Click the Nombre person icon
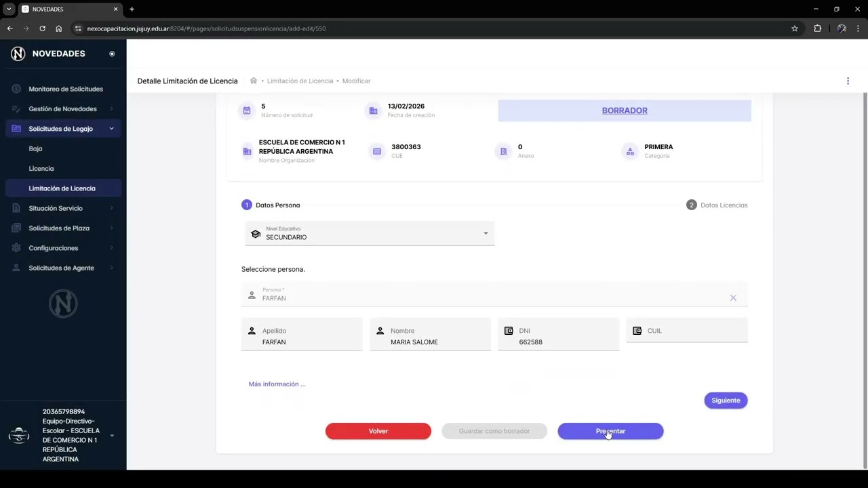 [380, 331]
